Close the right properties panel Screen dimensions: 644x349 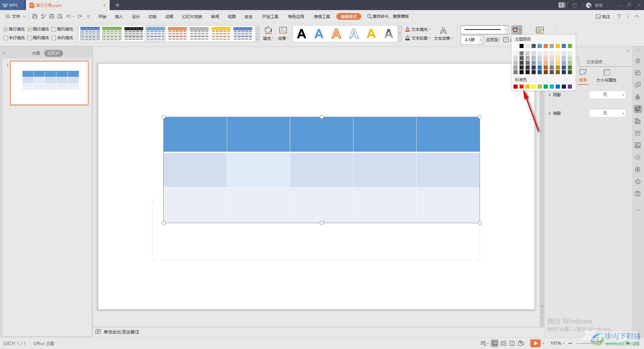(628, 51)
